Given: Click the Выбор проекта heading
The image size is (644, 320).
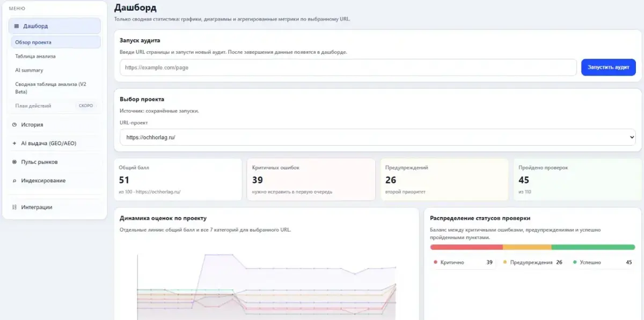Looking at the screenshot, I should tap(142, 99).
